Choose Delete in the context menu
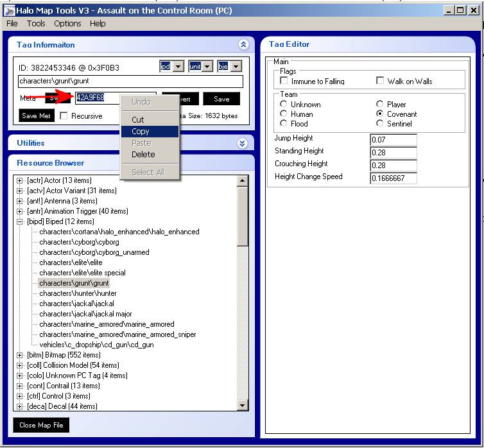Image resolution: width=484 pixels, height=448 pixels. 150,155
